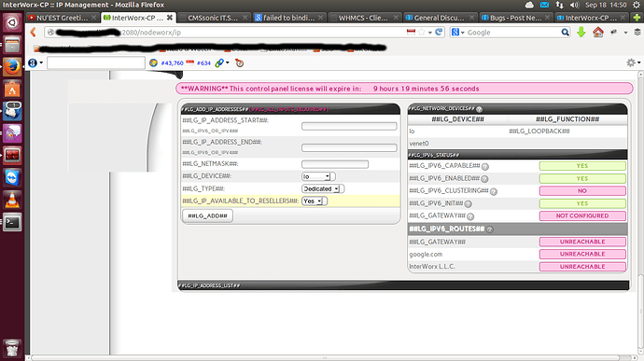Screen dimensions: 644x361
Task: Open the LG_DEVICE dropdown showing lo
Action: pyautogui.click(x=318, y=176)
